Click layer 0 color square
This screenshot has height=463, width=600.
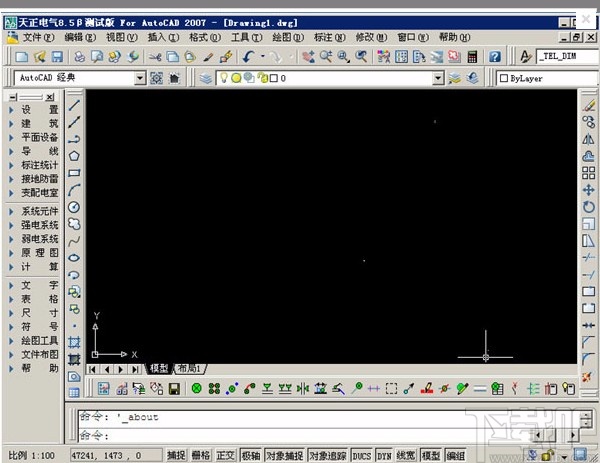(x=274, y=78)
